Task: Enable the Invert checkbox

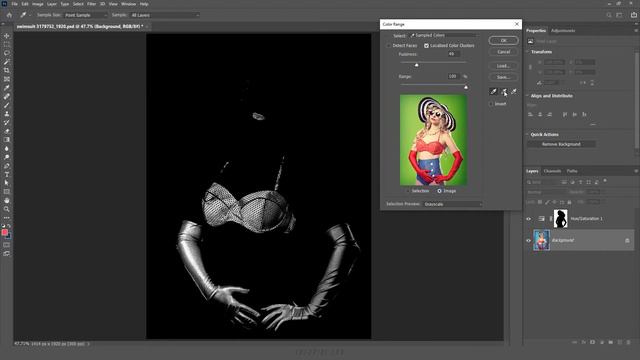Action: click(491, 104)
